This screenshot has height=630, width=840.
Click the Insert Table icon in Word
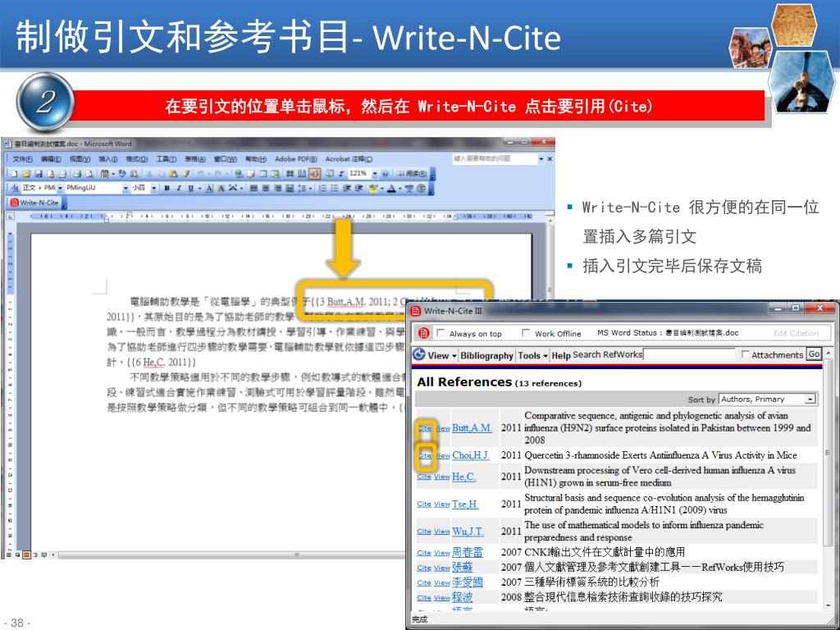click(x=263, y=174)
